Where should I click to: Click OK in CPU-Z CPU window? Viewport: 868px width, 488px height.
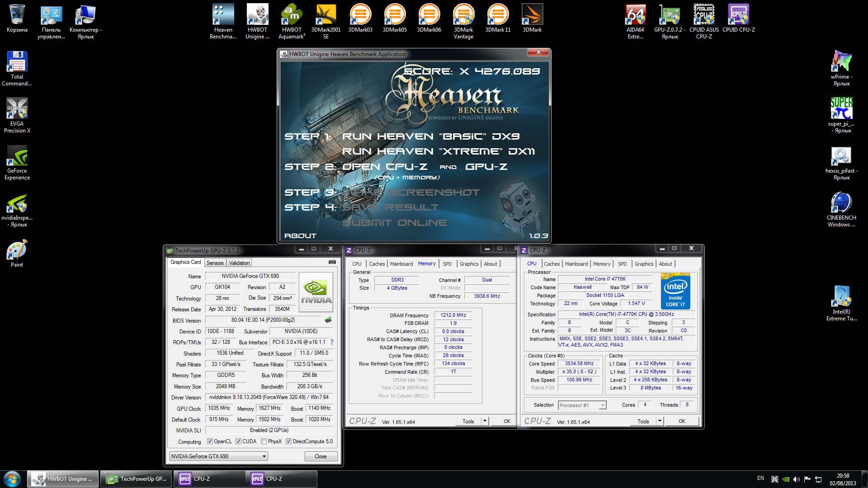pyautogui.click(x=682, y=421)
